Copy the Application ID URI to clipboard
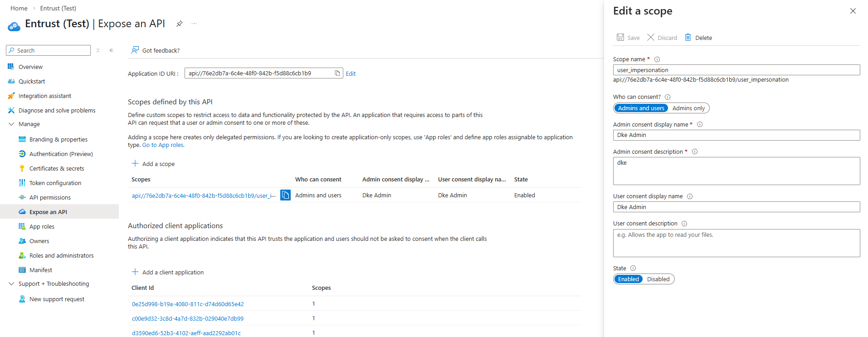Image resolution: width=868 pixels, height=337 pixels. coord(337,73)
